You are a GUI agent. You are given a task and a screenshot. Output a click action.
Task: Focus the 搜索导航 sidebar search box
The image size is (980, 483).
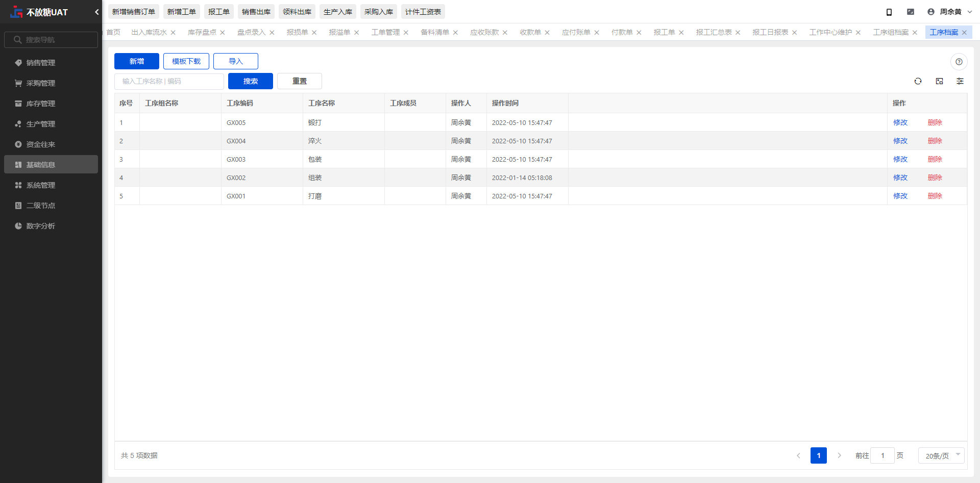pyautogui.click(x=51, y=40)
